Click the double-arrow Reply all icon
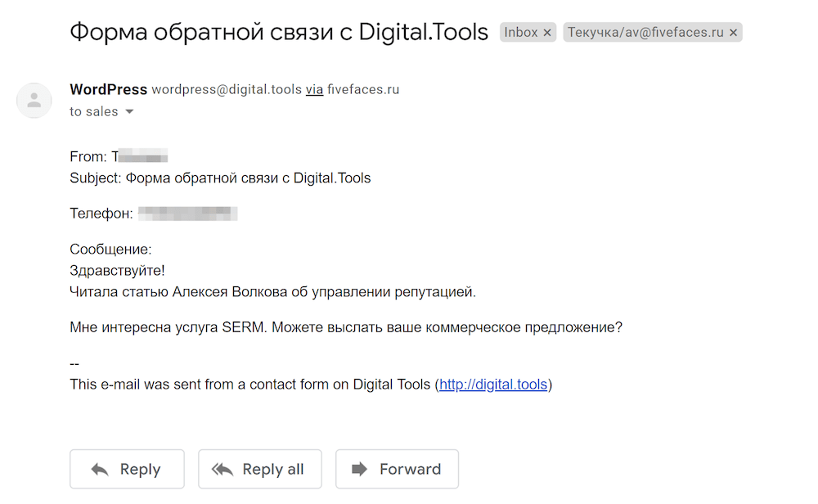The image size is (818, 504). coord(222,469)
